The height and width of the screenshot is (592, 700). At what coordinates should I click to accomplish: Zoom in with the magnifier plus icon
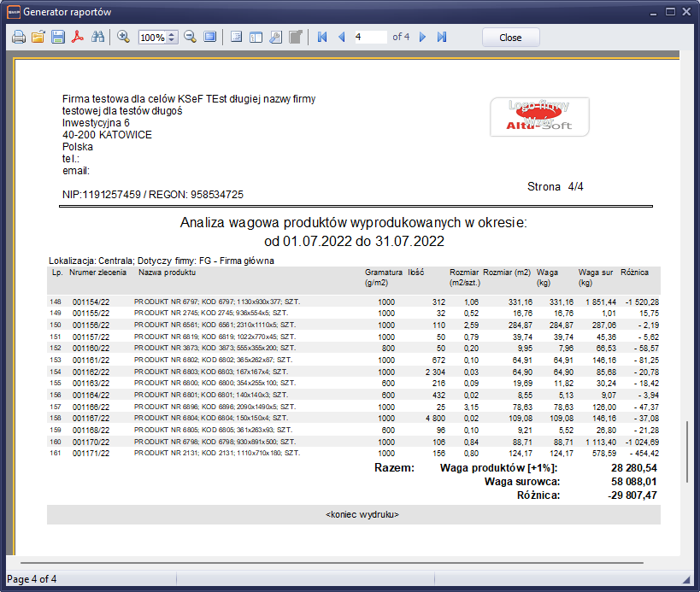pyautogui.click(x=124, y=38)
